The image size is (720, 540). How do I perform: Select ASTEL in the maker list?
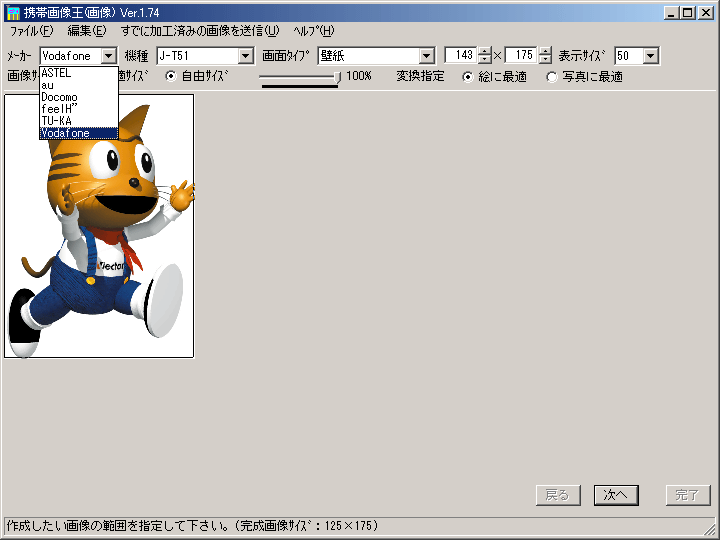pyautogui.click(x=79, y=73)
